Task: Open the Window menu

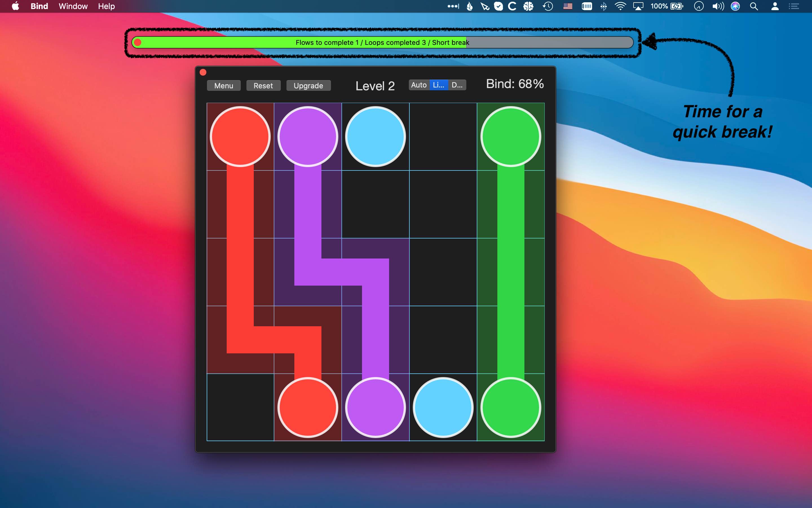Action: click(x=73, y=6)
